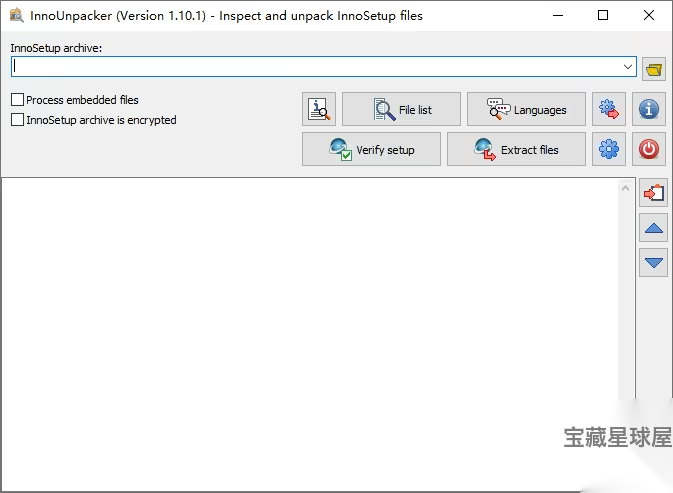The image size is (673, 493).
Task: Click the setup info inspect icon button
Action: pos(318,109)
